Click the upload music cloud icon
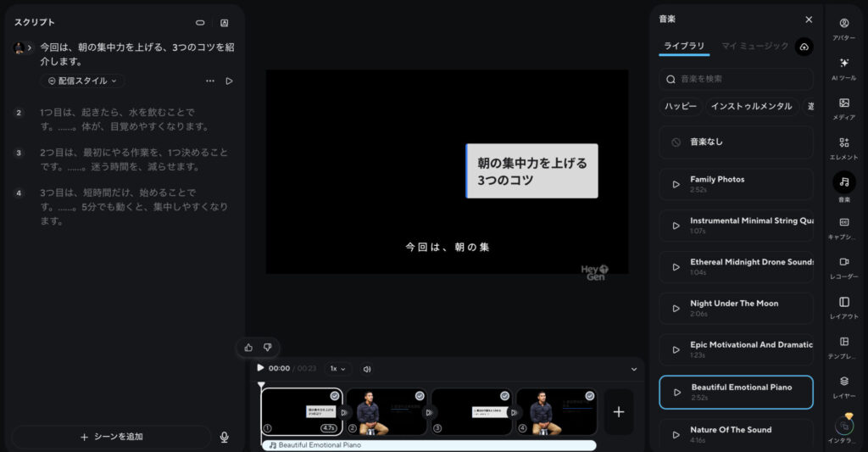The height and width of the screenshot is (452, 868). [x=804, y=47]
